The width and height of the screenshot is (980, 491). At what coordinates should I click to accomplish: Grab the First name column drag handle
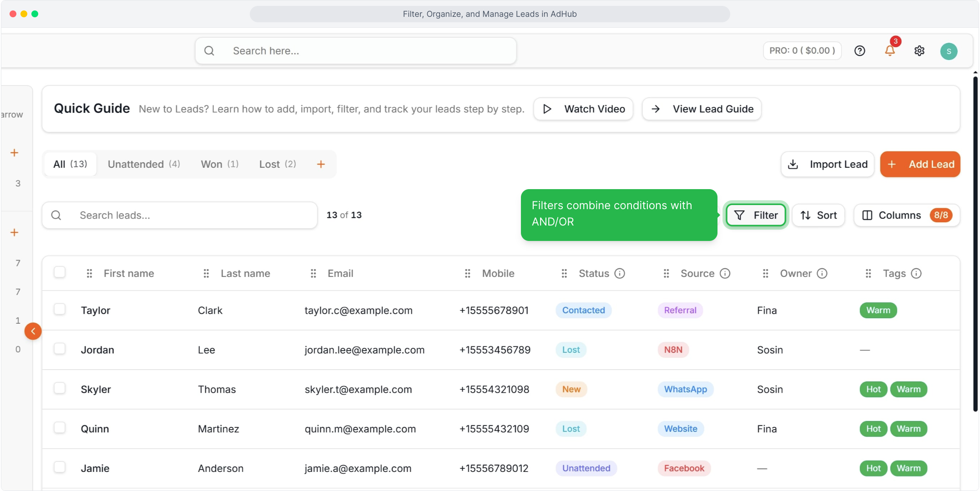(x=89, y=273)
